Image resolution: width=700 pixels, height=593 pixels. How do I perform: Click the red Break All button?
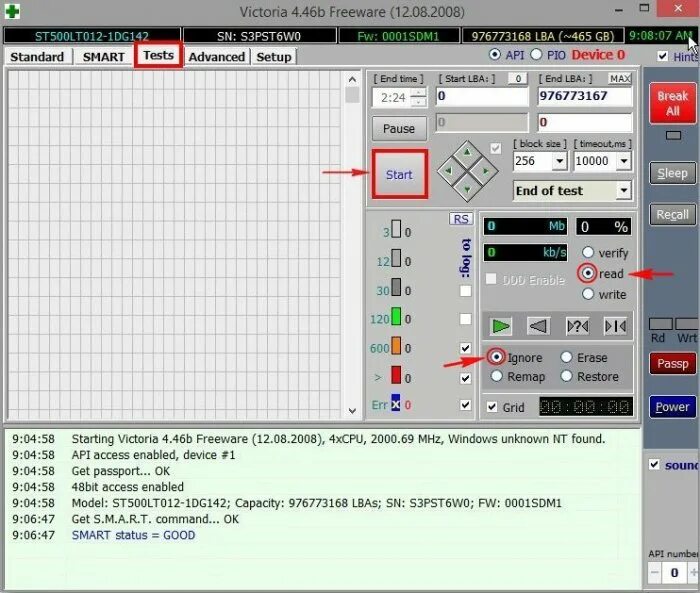pyautogui.click(x=672, y=103)
